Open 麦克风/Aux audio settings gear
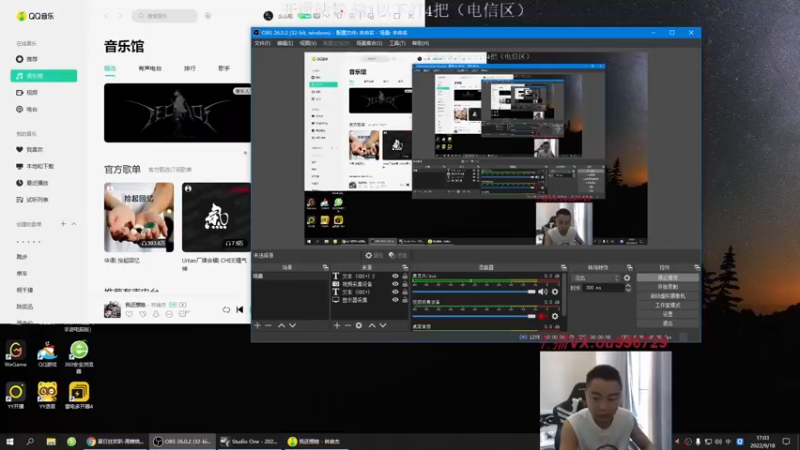The image size is (800, 450). [x=555, y=292]
